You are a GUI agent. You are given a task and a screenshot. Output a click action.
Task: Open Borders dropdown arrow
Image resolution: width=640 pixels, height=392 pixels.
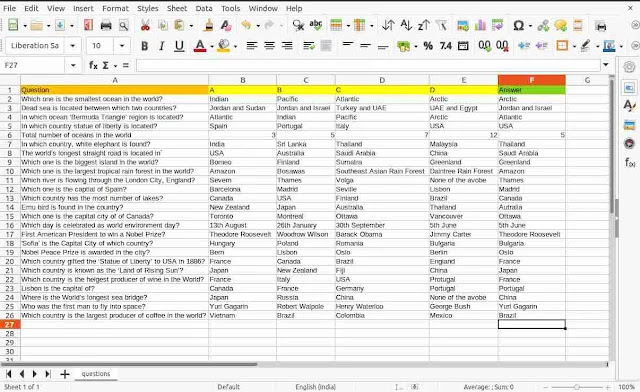[574, 46]
